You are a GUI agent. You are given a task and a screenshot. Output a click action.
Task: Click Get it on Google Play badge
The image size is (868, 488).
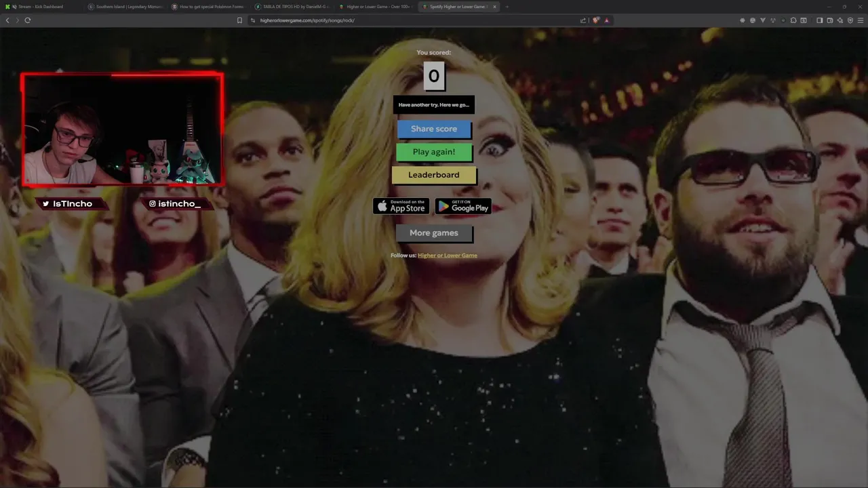pos(463,206)
